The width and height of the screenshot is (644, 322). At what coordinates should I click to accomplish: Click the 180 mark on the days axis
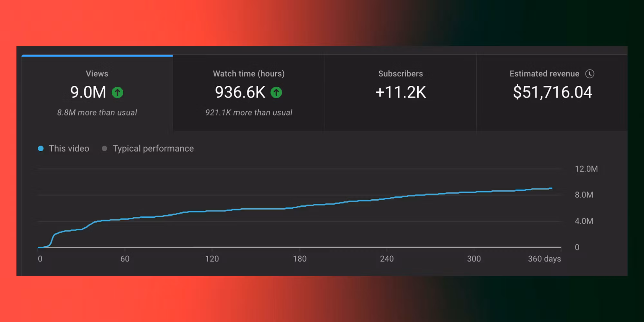[299, 259]
